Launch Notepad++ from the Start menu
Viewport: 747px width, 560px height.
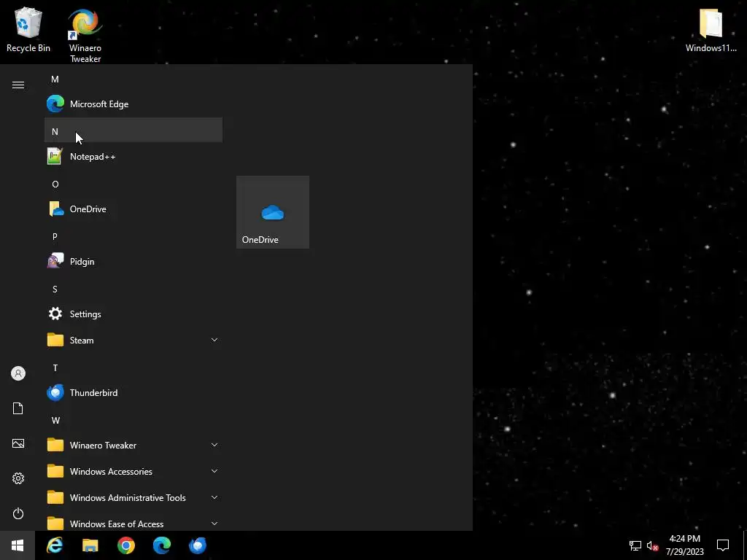coord(133,156)
